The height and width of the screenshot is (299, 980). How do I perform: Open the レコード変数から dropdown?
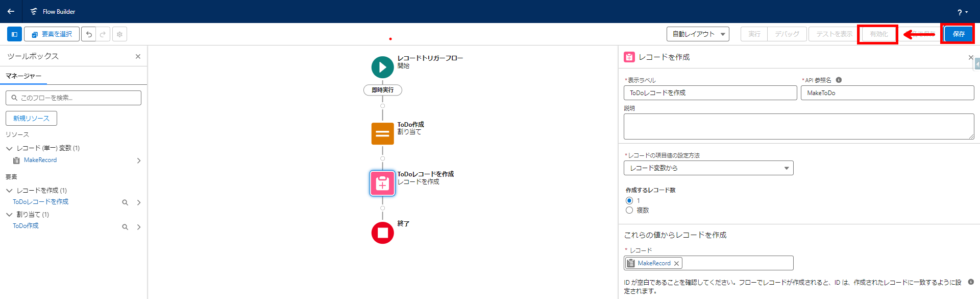(x=708, y=168)
